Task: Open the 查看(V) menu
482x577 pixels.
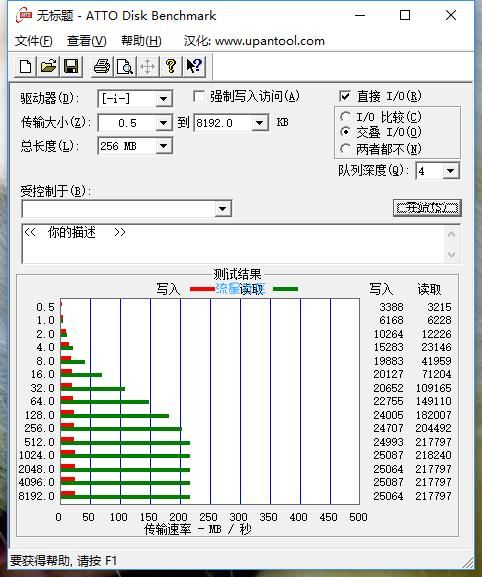Action: (86, 41)
